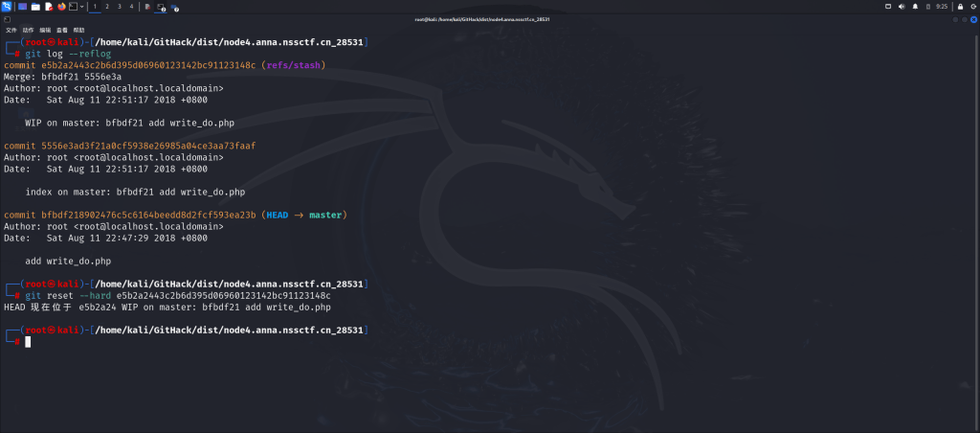Screen dimensions: 980x433
Task: Switch to workspace 4
Action: [130, 7]
